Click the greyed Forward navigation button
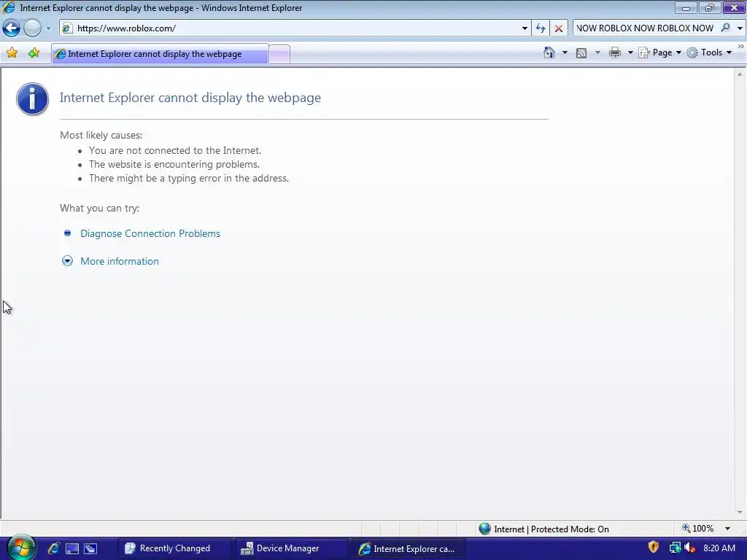The image size is (747, 560). tap(32, 28)
